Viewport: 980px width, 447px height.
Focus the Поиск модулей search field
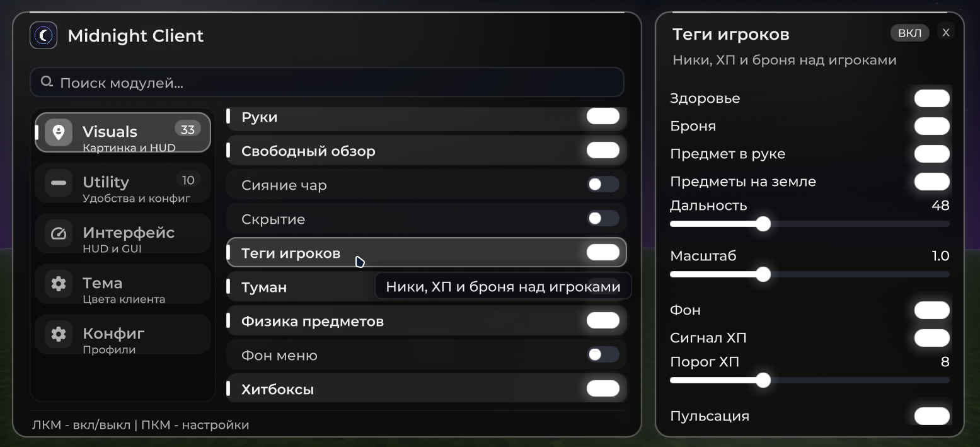327,83
